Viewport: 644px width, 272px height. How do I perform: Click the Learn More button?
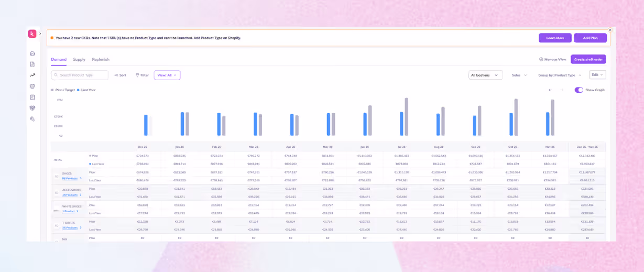[555, 38]
